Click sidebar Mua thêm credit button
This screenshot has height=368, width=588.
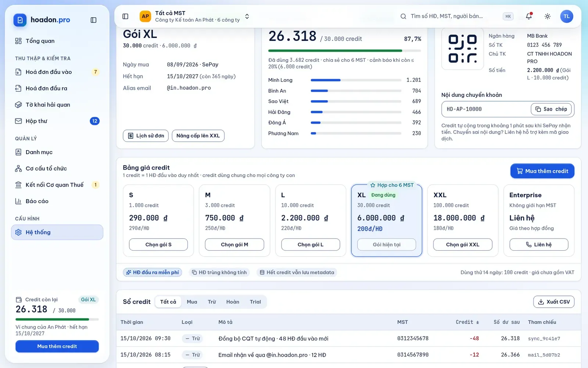tap(57, 346)
